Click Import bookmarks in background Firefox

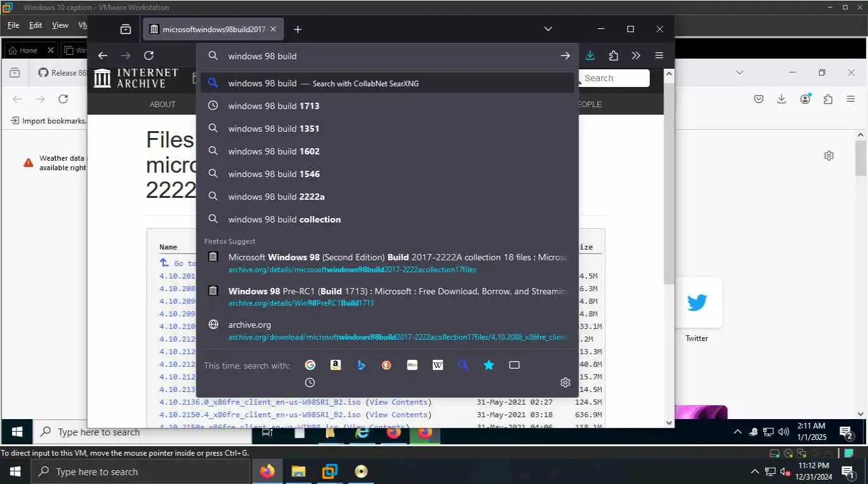coord(49,120)
